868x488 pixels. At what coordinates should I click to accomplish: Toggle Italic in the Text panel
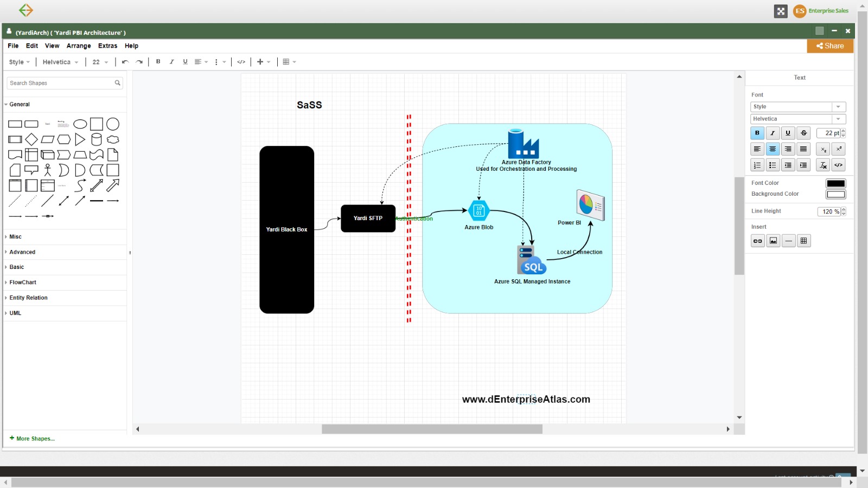[x=773, y=133]
